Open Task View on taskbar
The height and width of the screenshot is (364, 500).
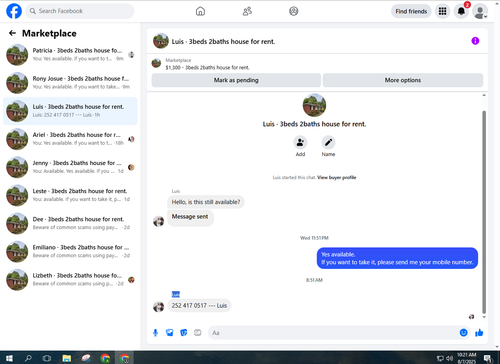(47, 358)
